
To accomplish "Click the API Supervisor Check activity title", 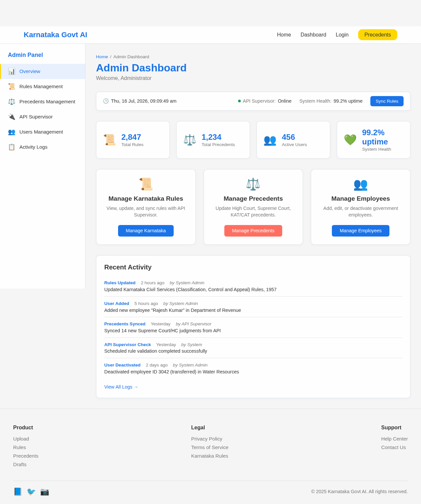I will coord(128,345).
